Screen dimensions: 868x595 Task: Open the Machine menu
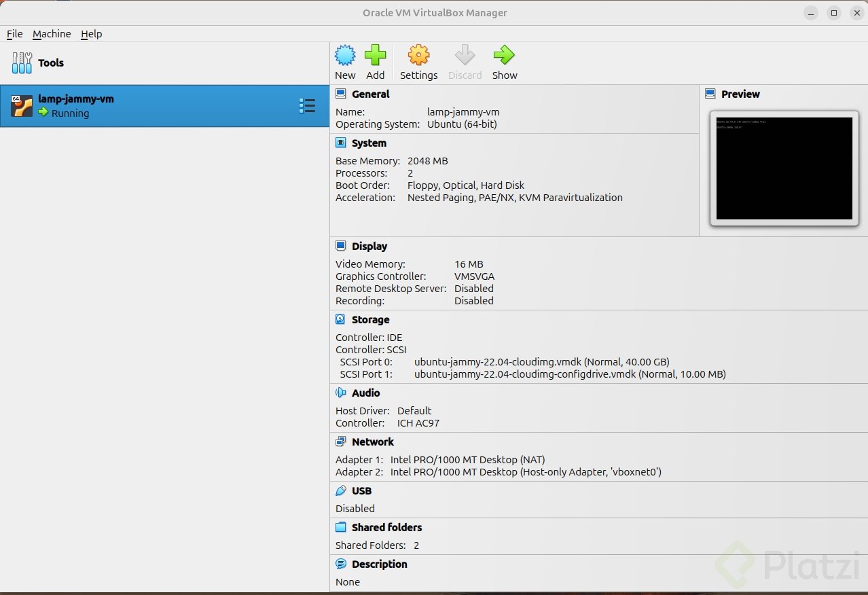point(52,34)
